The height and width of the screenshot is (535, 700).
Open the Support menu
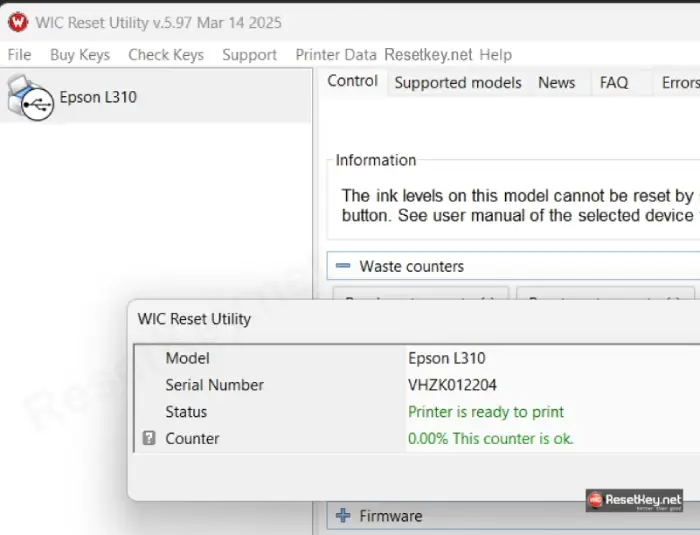pos(249,55)
